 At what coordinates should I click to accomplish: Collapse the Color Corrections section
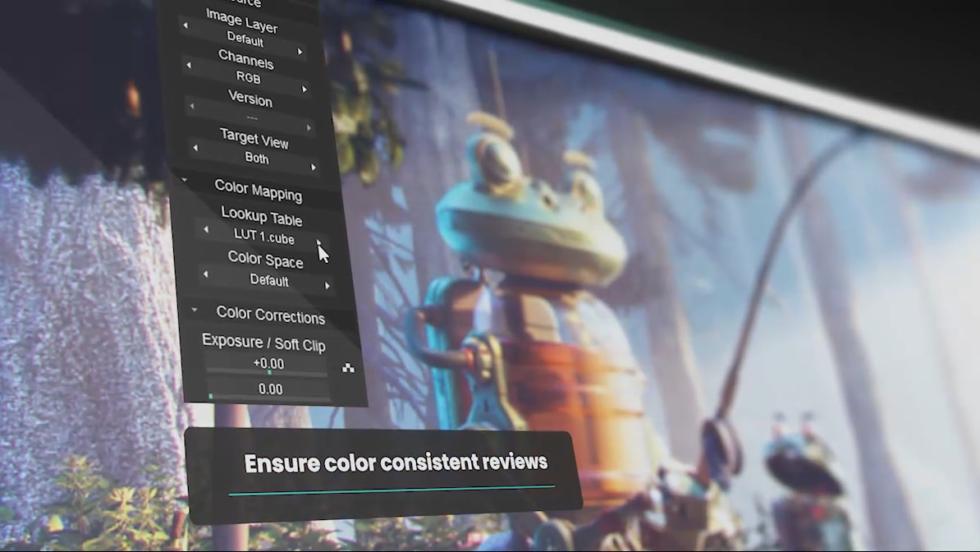click(x=195, y=310)
